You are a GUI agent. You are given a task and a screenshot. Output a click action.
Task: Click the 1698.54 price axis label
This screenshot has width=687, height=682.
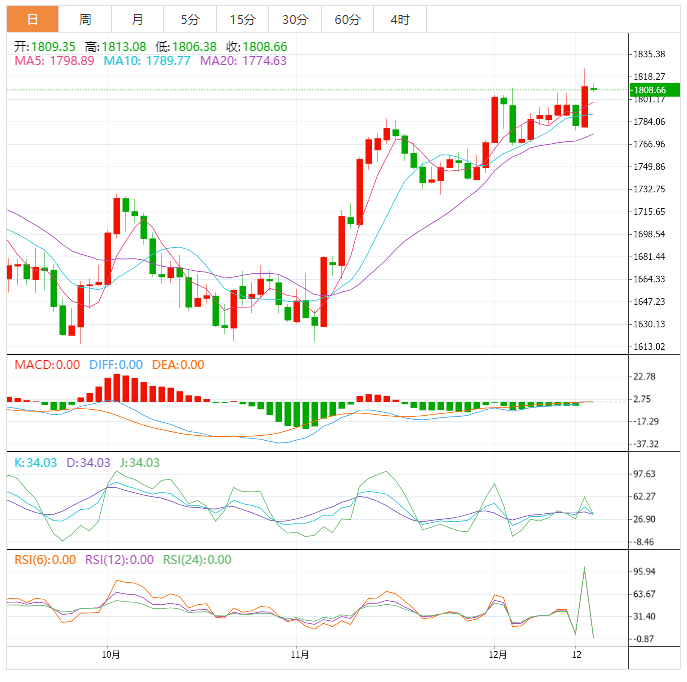649,234
